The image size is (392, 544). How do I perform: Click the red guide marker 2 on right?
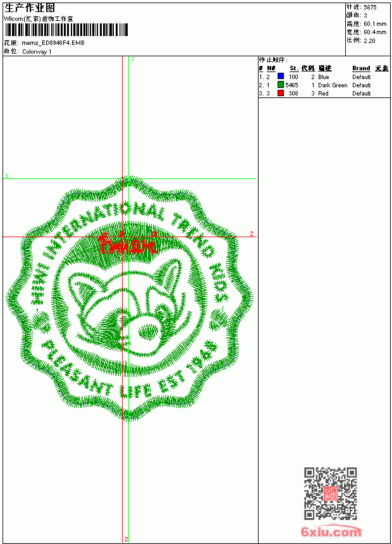[252, 233]
